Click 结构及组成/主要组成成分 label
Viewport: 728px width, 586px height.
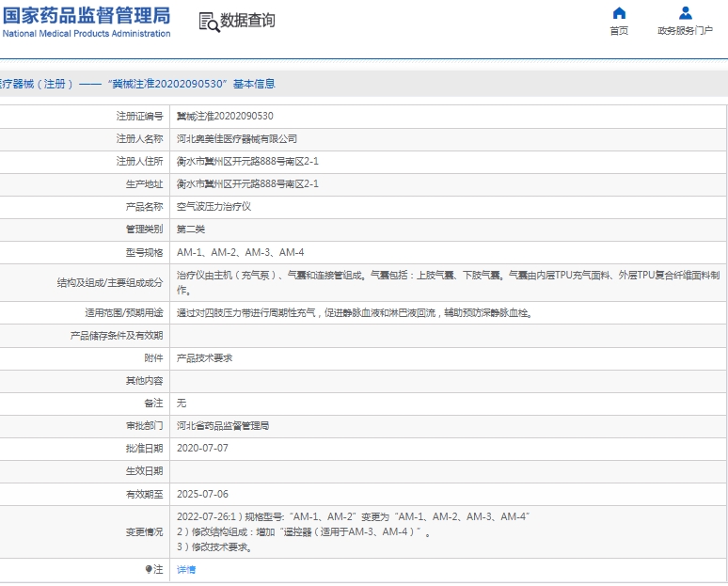coord(110,282)
